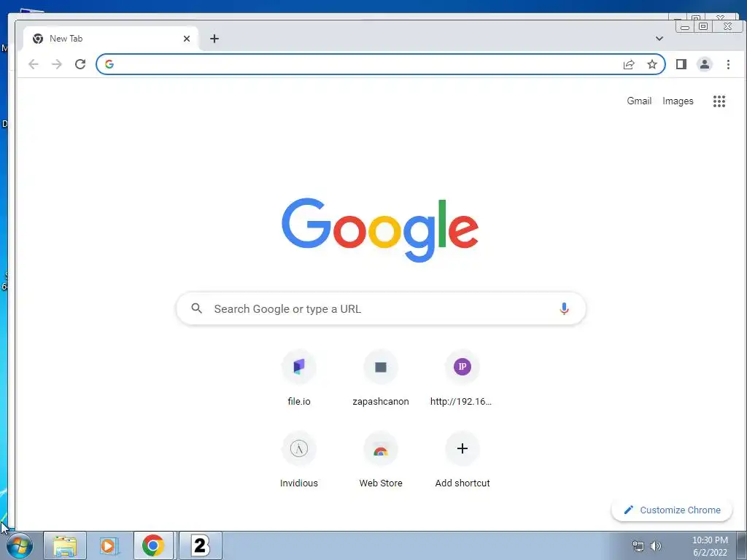Open Windows Explorer from the taskbar
Viewport: 747px width, 560px height.
click(65, 545)
